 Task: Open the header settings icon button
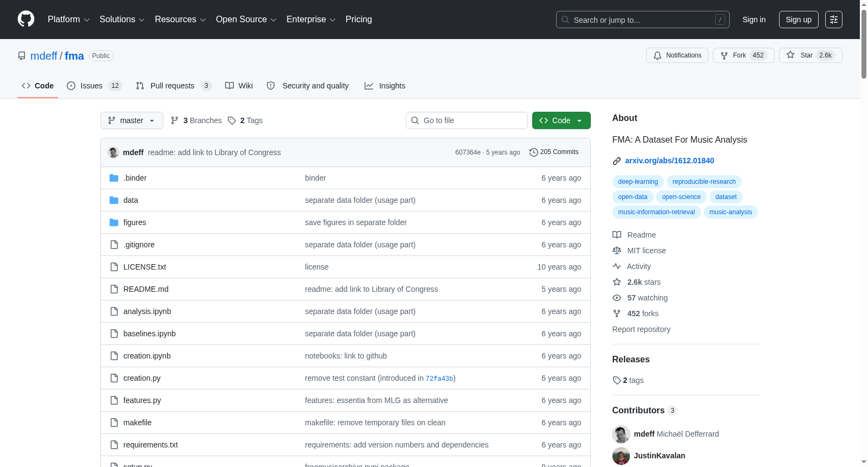tap(834, 20)
